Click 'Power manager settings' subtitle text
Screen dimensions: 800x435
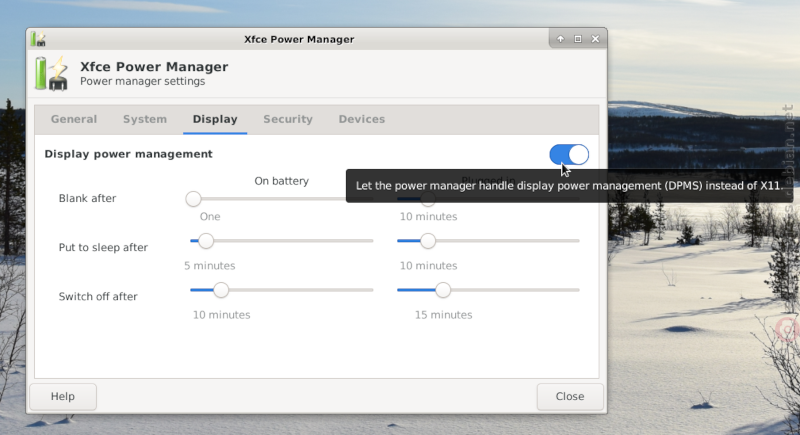coord(142,81)
